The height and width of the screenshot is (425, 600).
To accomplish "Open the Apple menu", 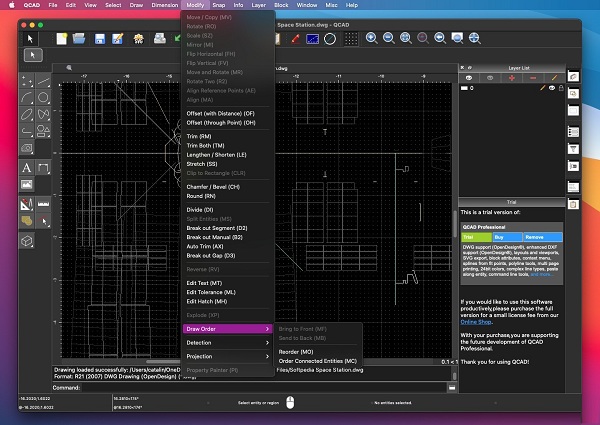I will [x=11, y=5].
